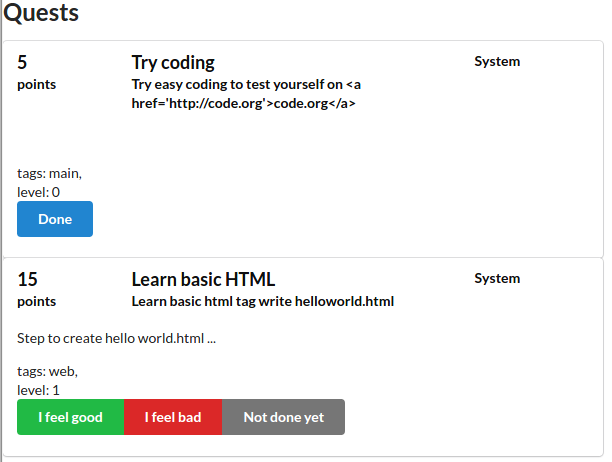Click the "Try coding" quest title
The width and height of the screenshot is (612, 462).
click(173, 62)
